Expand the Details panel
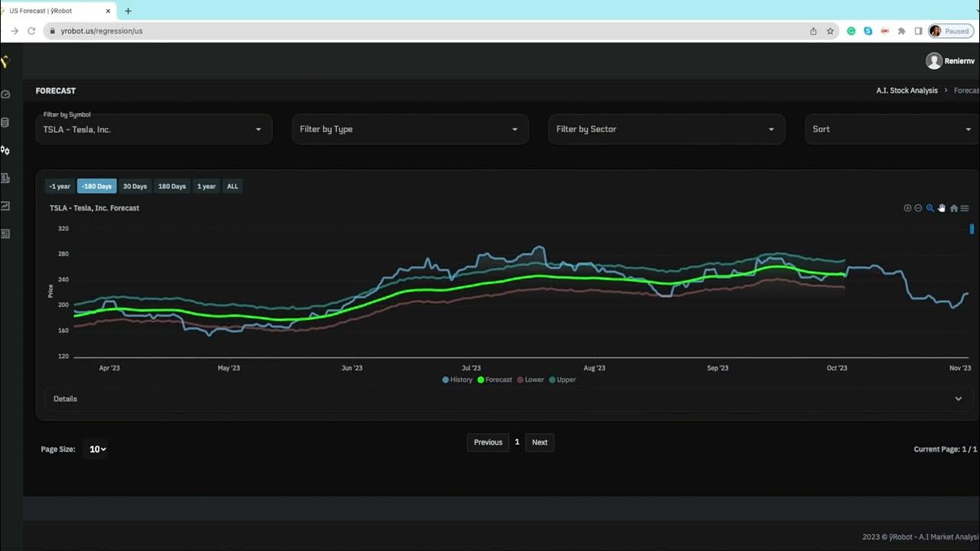980x551 pixels. pos(508,399)
